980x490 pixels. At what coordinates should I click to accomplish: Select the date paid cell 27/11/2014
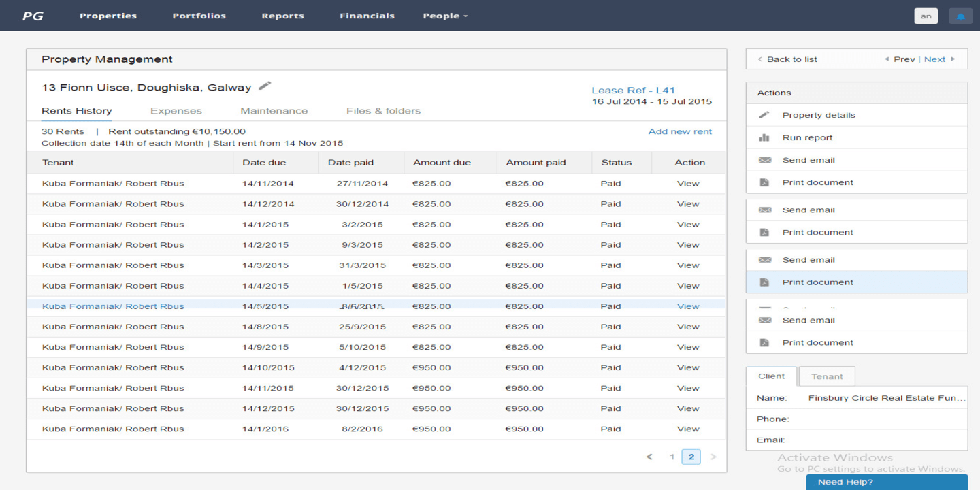362,183
